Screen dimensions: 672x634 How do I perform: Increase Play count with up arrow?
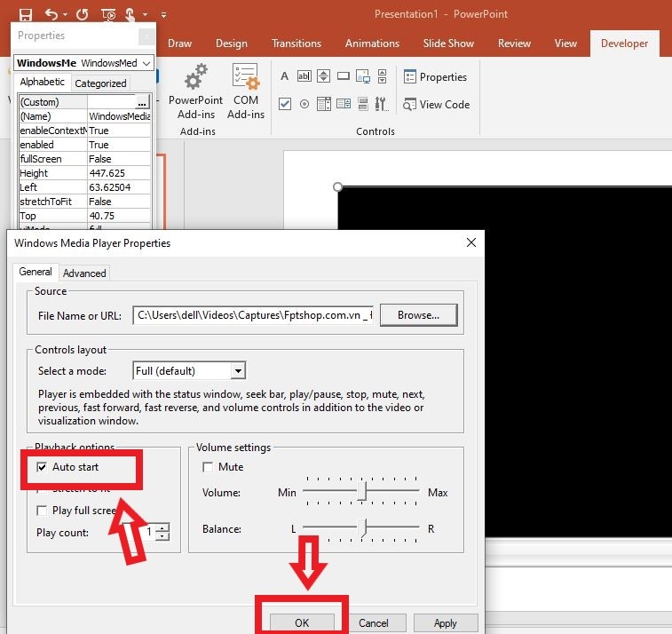click(x=162, y=528)
